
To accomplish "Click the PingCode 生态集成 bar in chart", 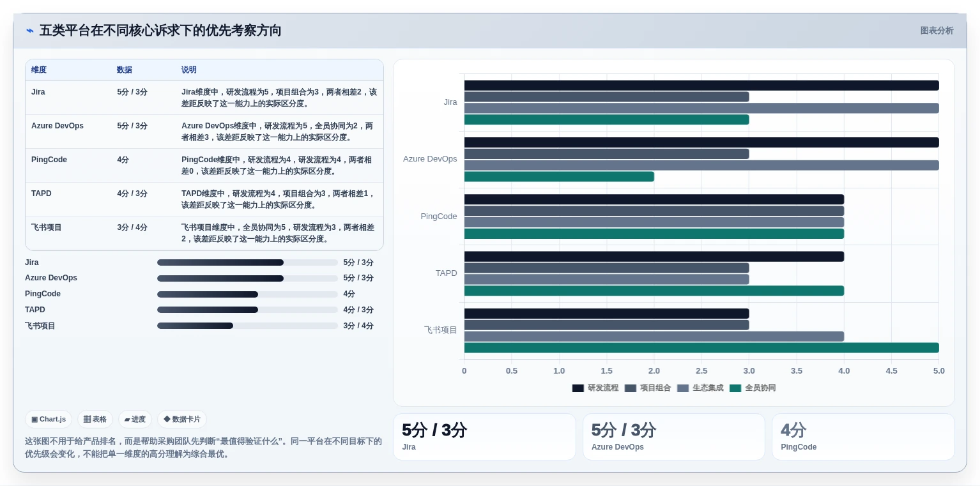I will point(654,222).
